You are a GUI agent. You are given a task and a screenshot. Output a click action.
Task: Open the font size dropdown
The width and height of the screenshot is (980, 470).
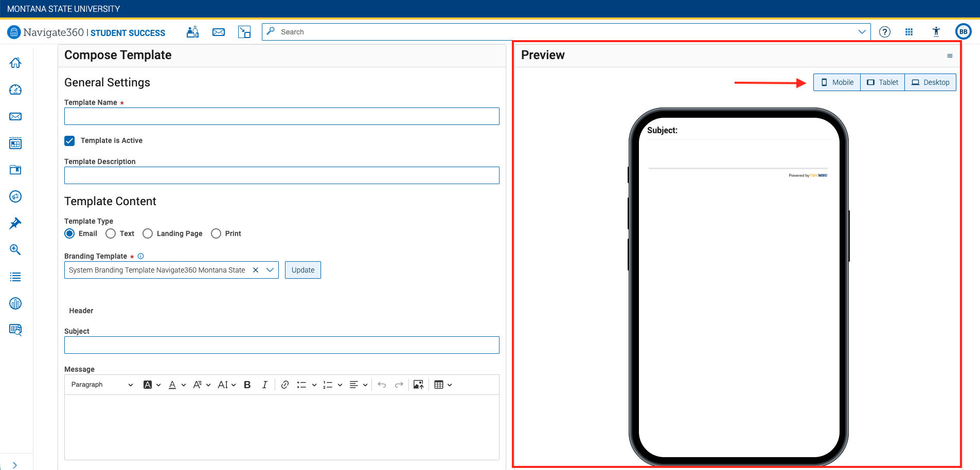point(227,385)
